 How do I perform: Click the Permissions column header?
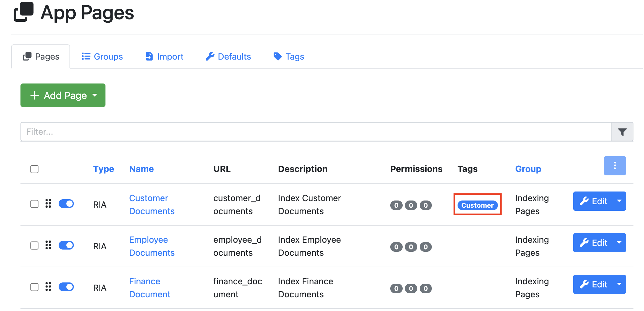pos(416,169)
